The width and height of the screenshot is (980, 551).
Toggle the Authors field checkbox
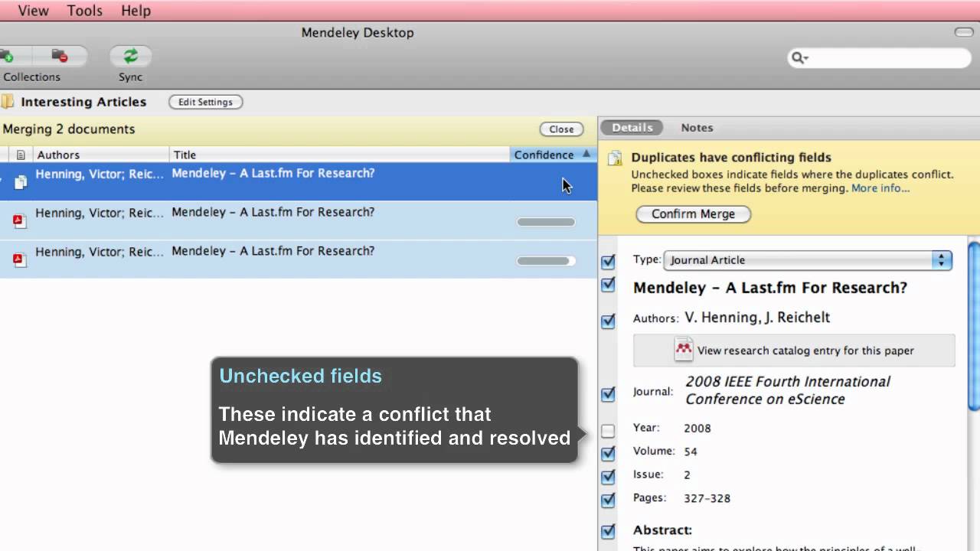click(608, 321)
